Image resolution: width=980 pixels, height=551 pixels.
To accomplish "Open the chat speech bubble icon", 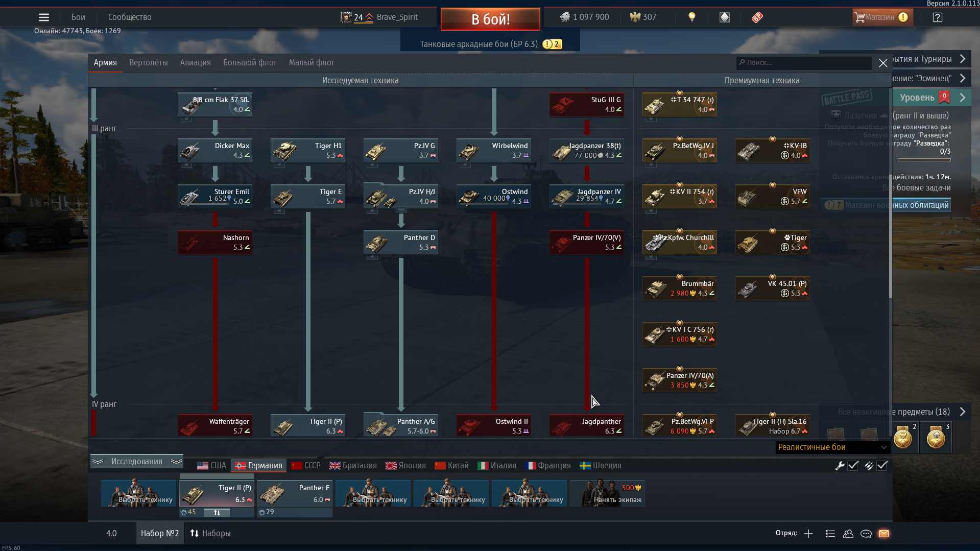I will click(x=866, y=534).
